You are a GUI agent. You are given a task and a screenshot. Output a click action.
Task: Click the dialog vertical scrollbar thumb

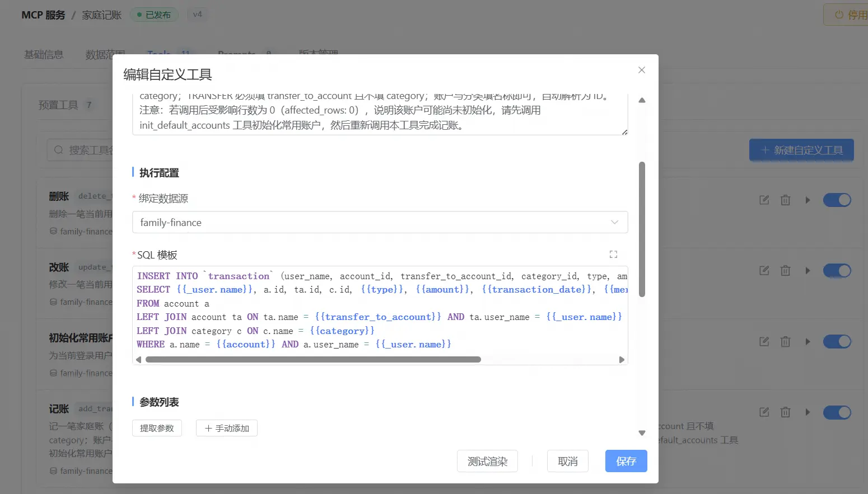(x=642, y=229)
